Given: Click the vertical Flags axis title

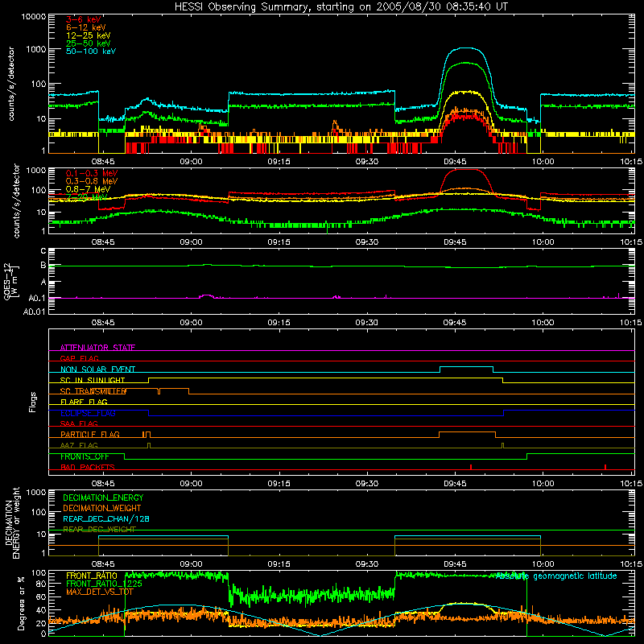Looking at the screenshot, I should click(x=32, y=402).
